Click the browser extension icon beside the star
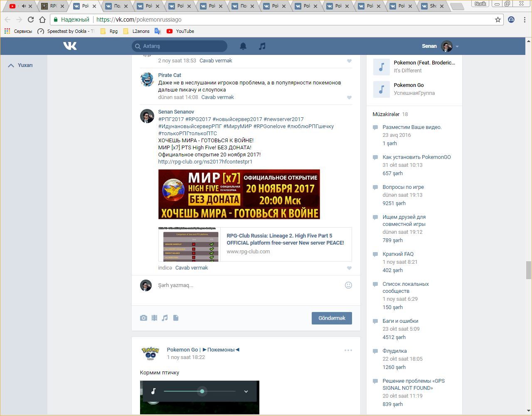 (x=511, y=20)
